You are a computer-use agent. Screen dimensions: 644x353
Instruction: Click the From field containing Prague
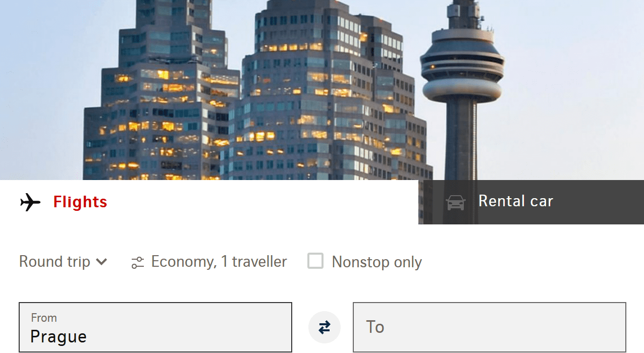tap(155, 327)
